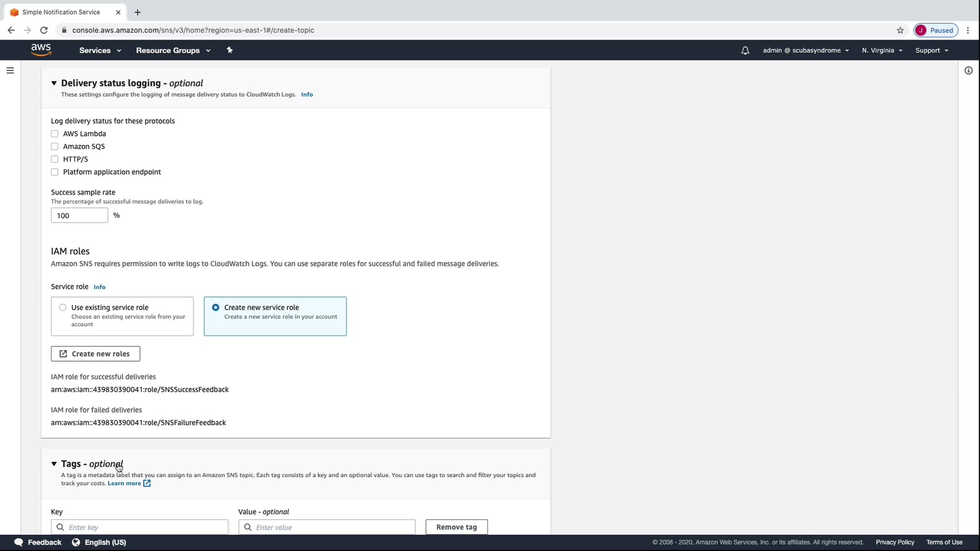Screen dimensions: 980x551
Task: Open the Support menu
Action: click(932, 50)
